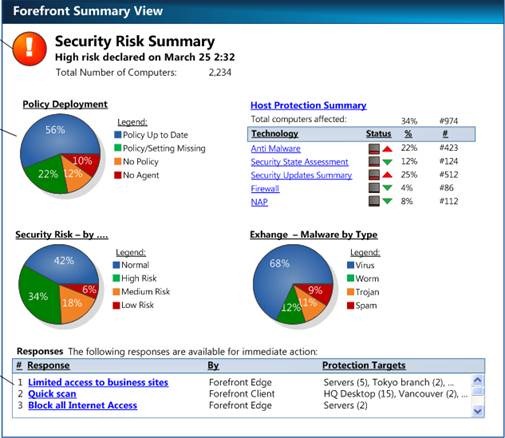Click the Low Risk red legend swatch

(x=116, y=305)
